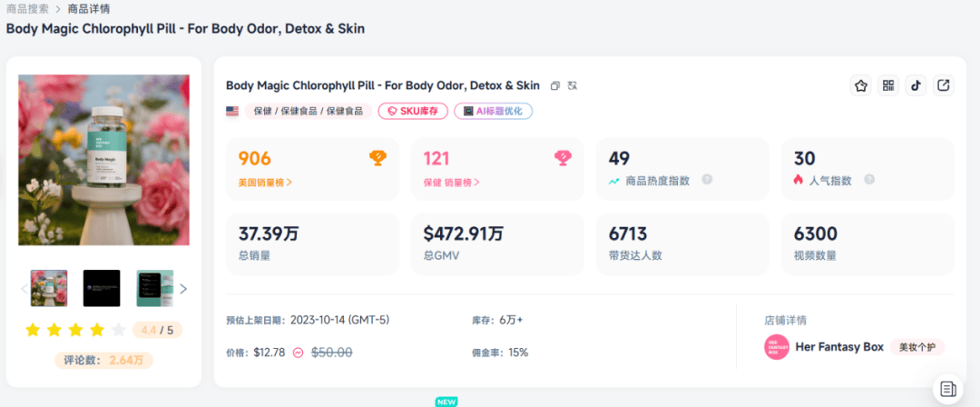Copy the product title icon
The height and width of the screenshot is (407, 980).
pyautogui.click(x=556, y=85)
